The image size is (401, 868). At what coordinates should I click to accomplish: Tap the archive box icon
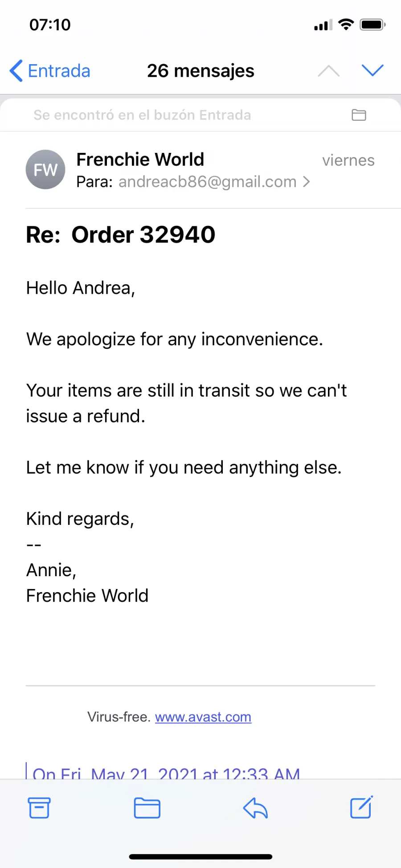coord(39,808)
